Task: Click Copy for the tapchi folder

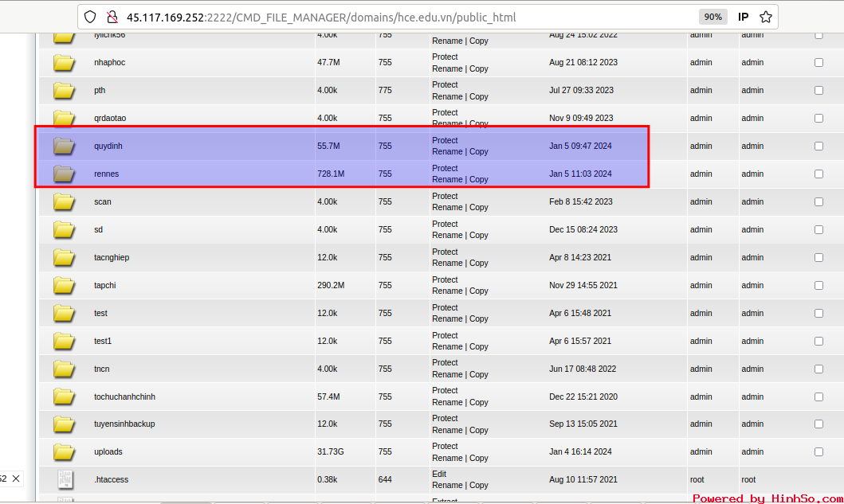Action: 478,291
